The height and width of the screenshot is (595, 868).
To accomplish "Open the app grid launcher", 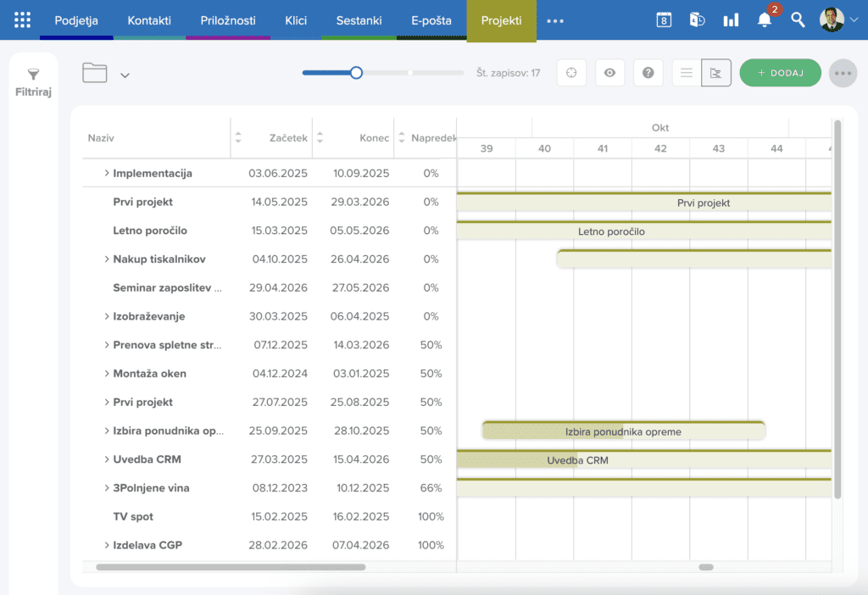I will (23, 19).
